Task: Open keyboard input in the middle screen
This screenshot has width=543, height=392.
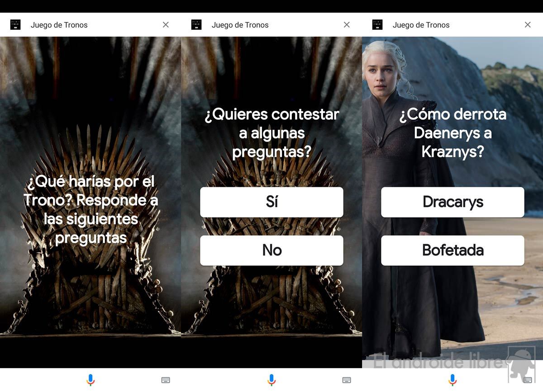Action: click(347, 380)
